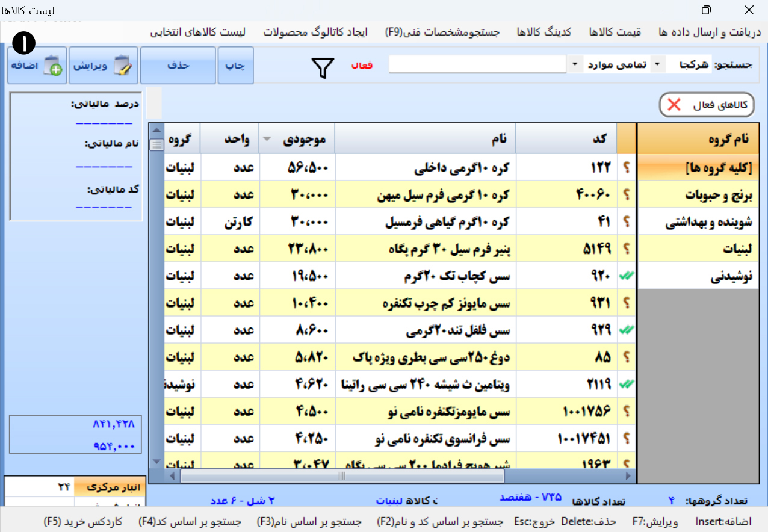The image size is (768, 532).
Task: Click the چاپ print button
Action: click(236, 66)
